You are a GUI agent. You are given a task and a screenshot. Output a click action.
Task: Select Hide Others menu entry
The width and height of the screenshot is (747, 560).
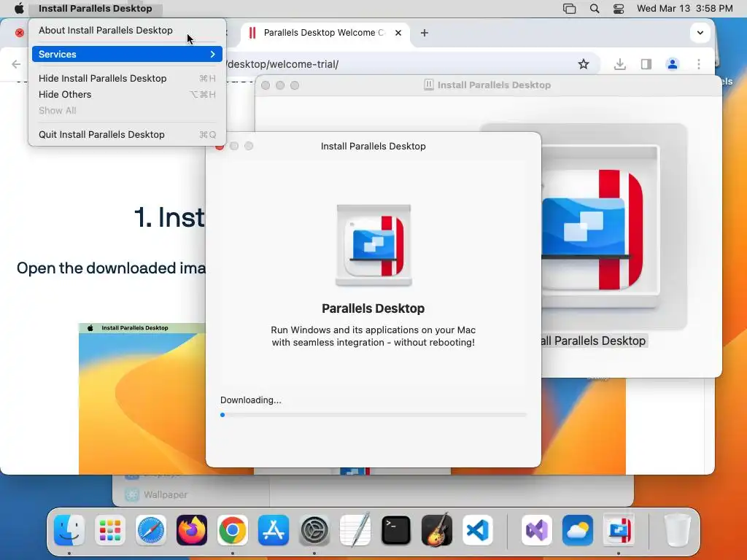(127, 94)
